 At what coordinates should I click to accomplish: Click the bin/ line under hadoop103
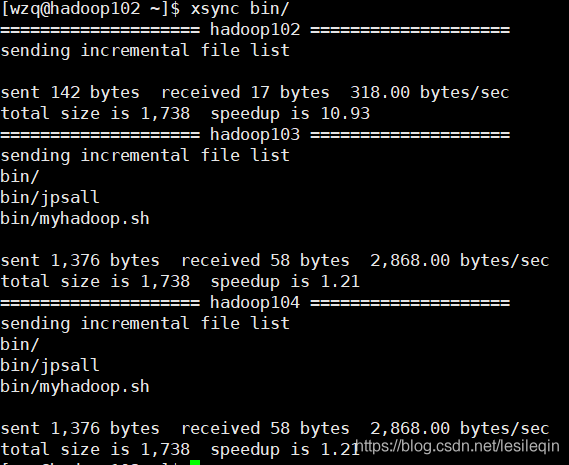pos(20,177)
